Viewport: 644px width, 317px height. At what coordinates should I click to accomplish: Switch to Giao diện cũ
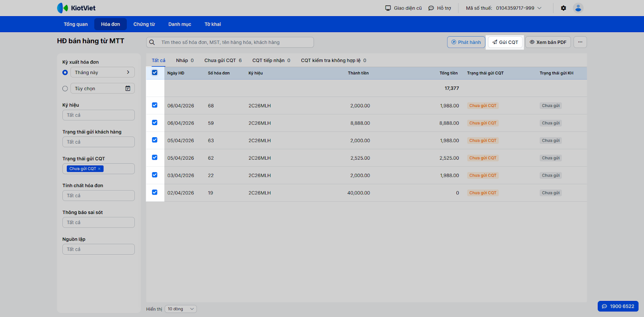[403, 8]
